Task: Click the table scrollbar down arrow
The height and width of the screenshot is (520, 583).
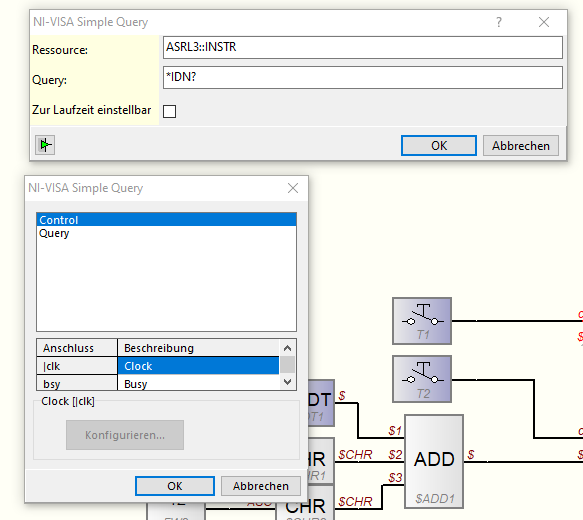Action: (287, 382)
